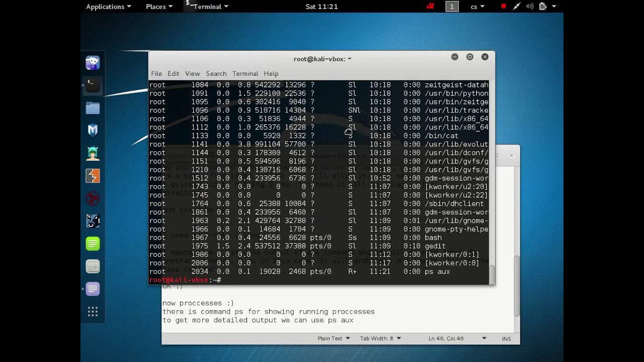Open the terminal Help menu
This screenshot has height=362, width=644.
(271, 73)
